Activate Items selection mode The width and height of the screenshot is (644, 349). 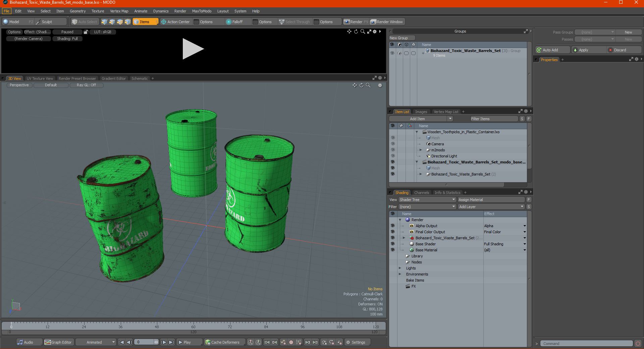click(145, 22)
